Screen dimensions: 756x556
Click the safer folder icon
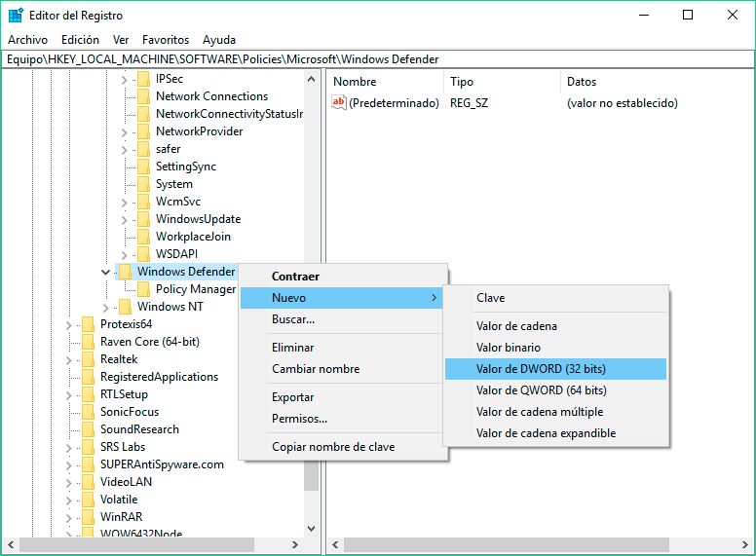(143, 149)
